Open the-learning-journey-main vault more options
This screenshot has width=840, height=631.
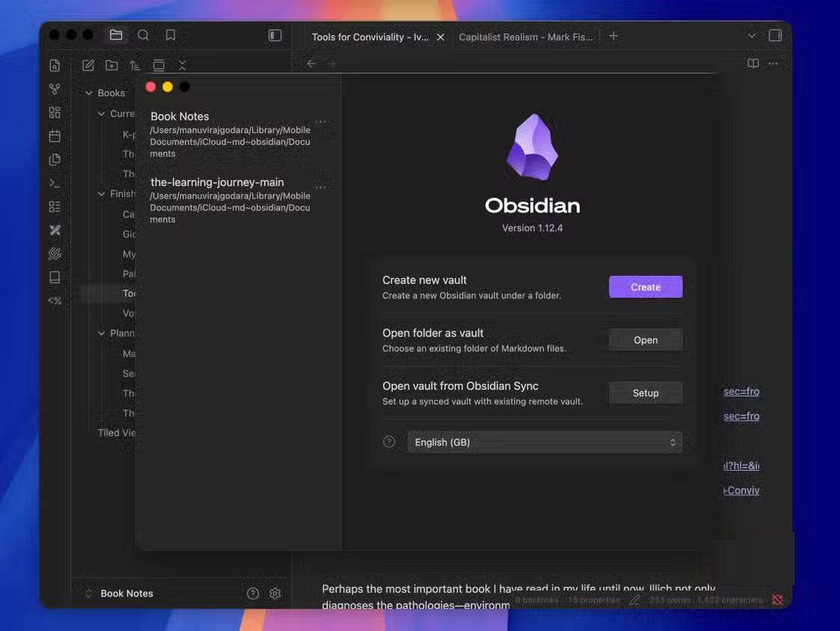tap(321, 188)
